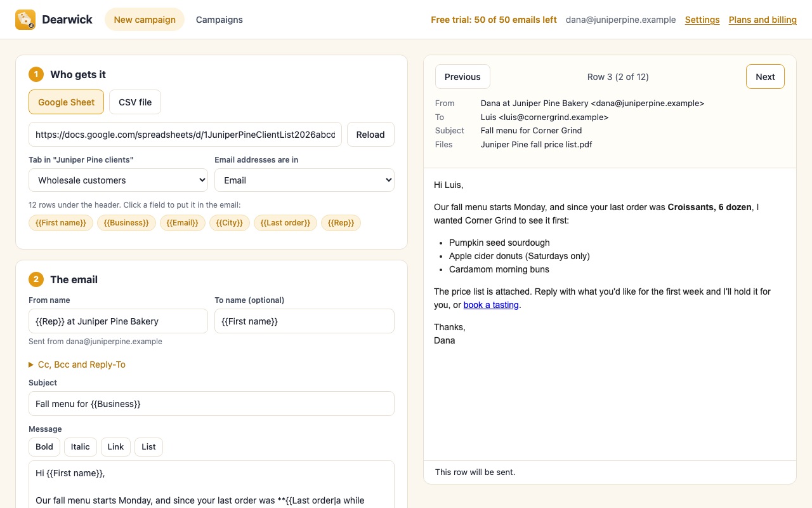Click the 'This row will be sent.' status
This screenshot has width=812, height=508.
pyautogui.click(x=475, y=472)
